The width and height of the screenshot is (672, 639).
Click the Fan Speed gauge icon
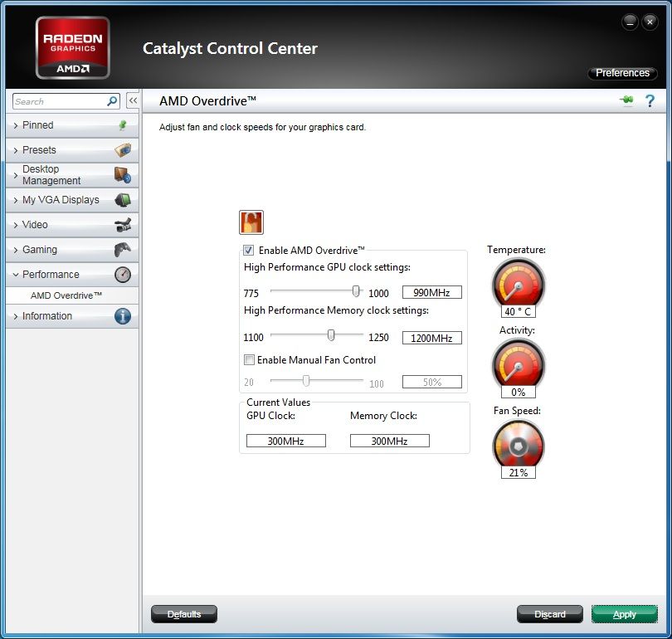518,444
